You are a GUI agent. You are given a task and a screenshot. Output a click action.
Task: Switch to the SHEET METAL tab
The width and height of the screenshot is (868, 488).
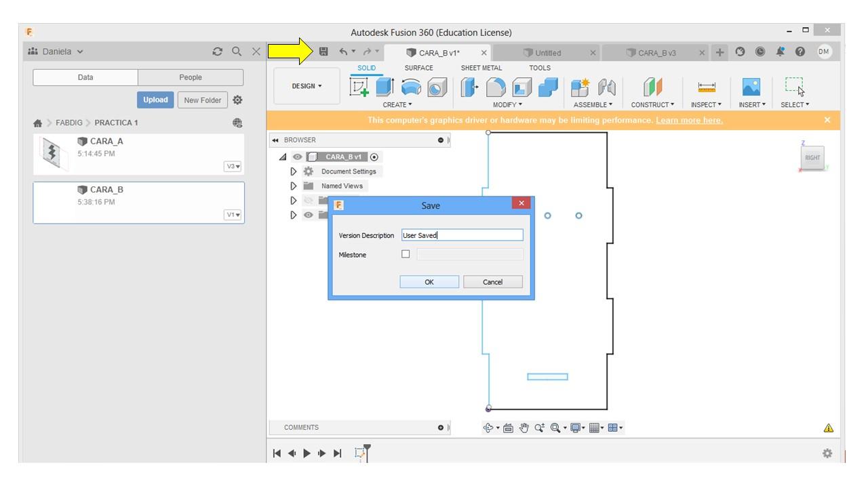tap(481, 68)
